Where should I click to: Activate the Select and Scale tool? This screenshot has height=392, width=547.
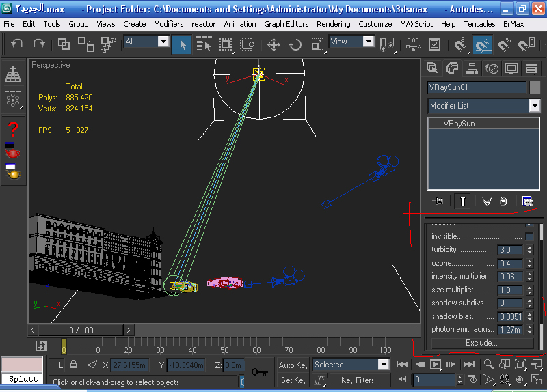coord(317,44)
